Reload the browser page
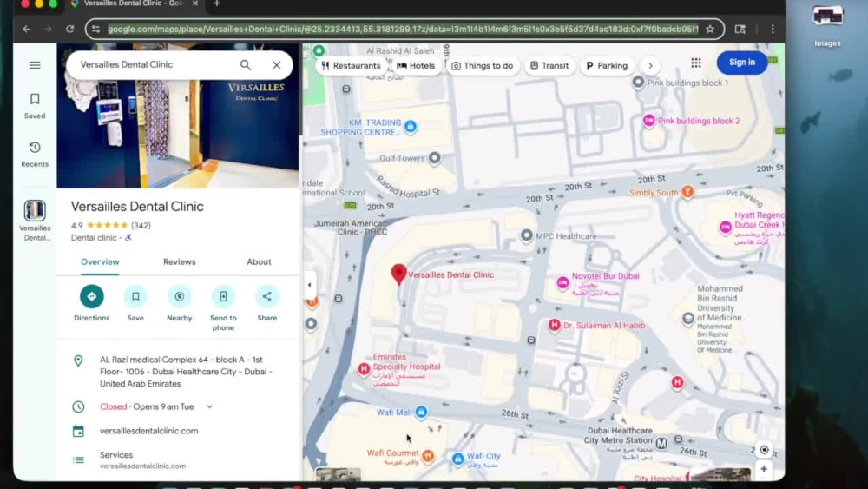The width and height of the screenshot is (868, 489). (69, 30)
